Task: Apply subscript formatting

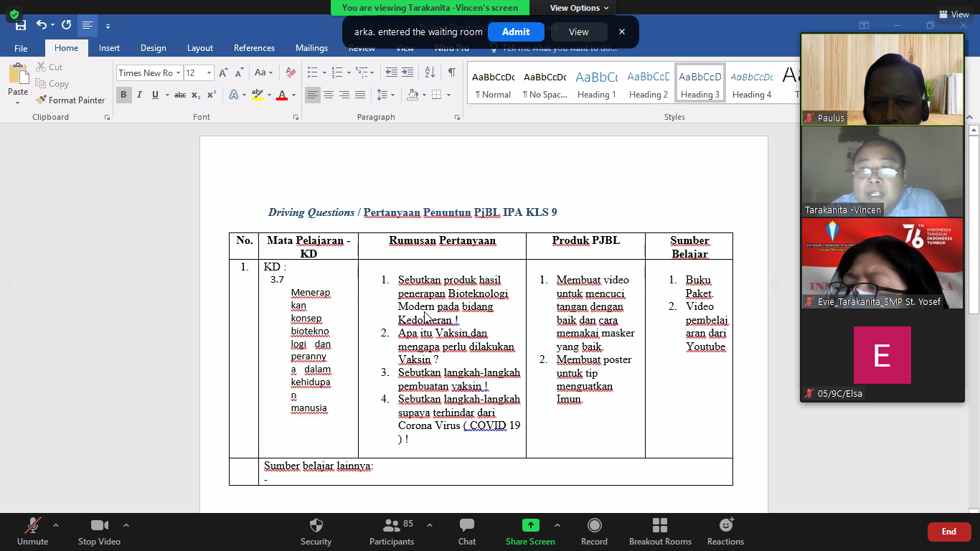Action: [x=197, y=95]
